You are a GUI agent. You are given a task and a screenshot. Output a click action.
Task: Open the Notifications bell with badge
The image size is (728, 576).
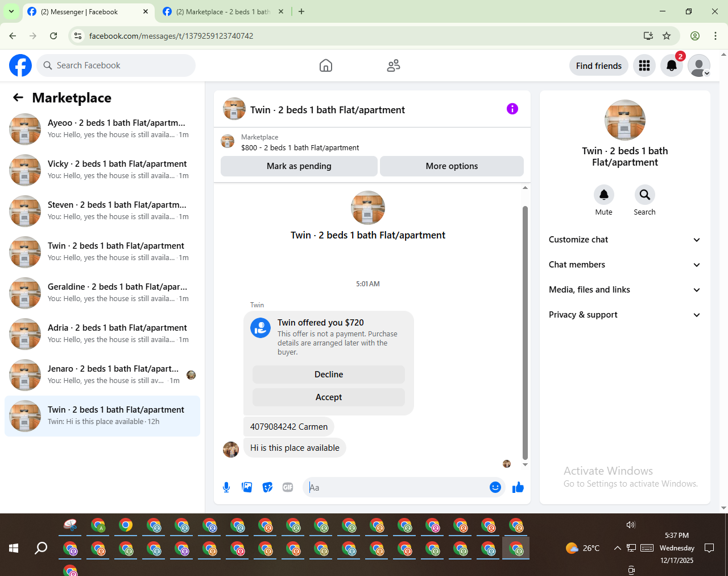pyautogui.click(x=672, y=66)
